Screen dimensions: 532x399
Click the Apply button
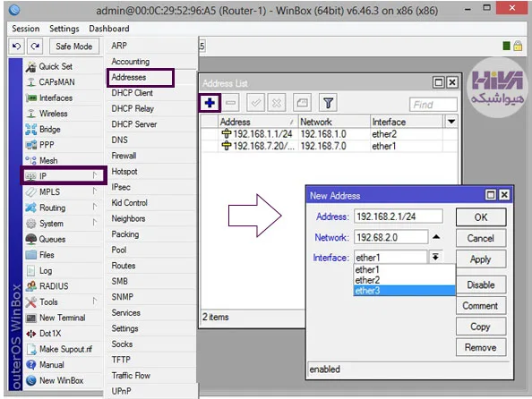[481, 259]
